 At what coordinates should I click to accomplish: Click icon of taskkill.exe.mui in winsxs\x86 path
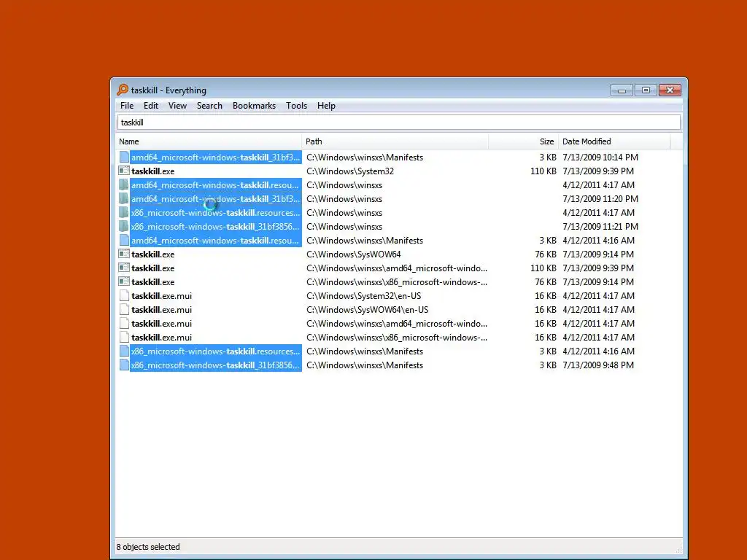pyautogui.click(x=124, y=337)
